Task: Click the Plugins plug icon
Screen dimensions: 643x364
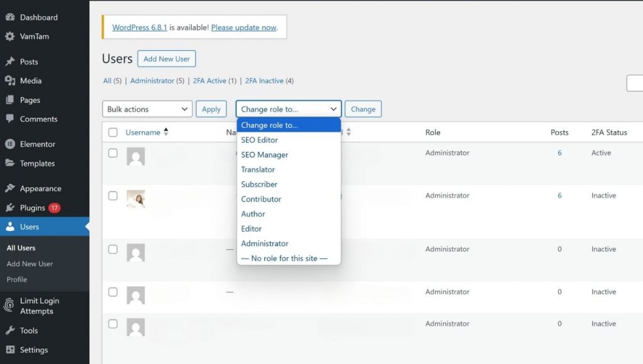Action: 10,208
